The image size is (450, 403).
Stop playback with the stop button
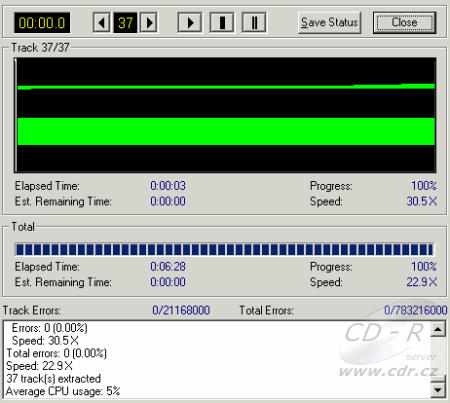[x=222, y=23]
